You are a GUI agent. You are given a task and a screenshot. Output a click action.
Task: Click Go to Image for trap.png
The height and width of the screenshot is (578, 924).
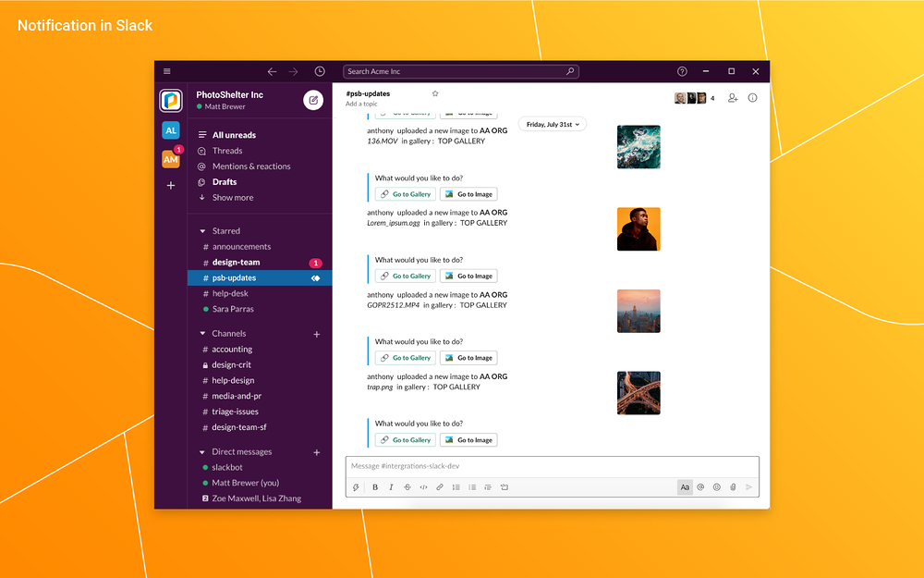pos(468,440)
